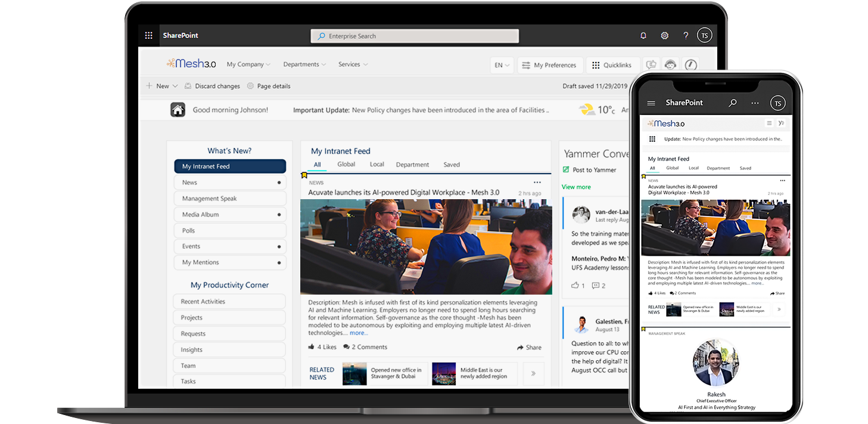Tap Share on the phone news post
868x424 pixels.
click(x=777, y=293)
